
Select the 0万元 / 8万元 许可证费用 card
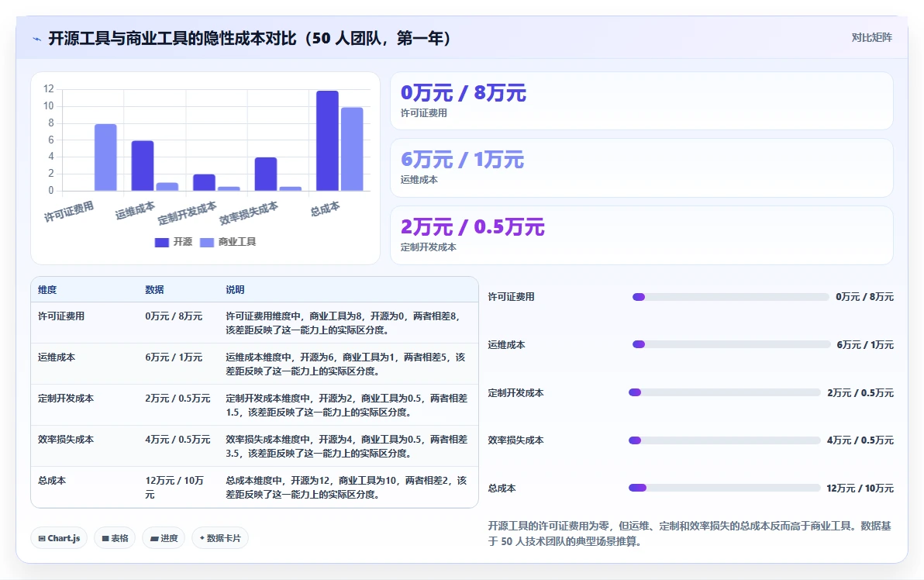tap(642, 101)
